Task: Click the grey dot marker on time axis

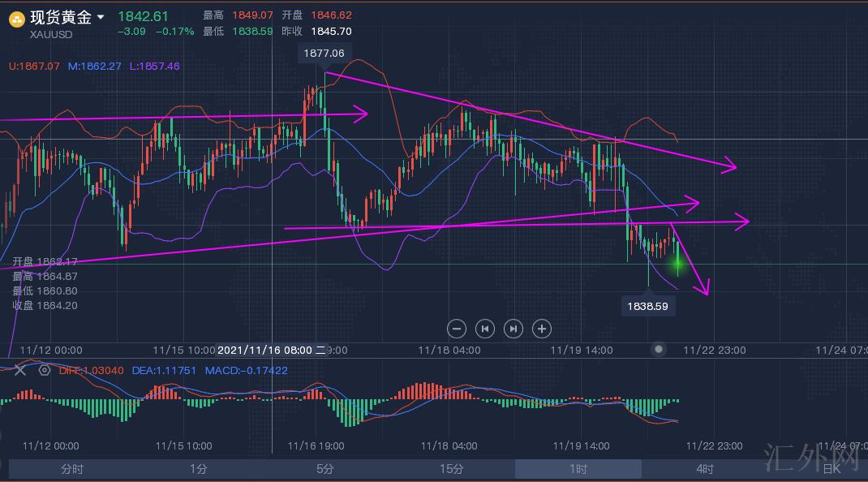Action: point(660,349)
